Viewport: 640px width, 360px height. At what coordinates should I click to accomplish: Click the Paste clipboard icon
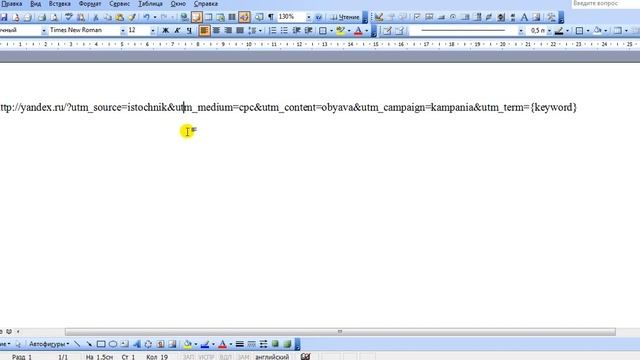point(120,17)
